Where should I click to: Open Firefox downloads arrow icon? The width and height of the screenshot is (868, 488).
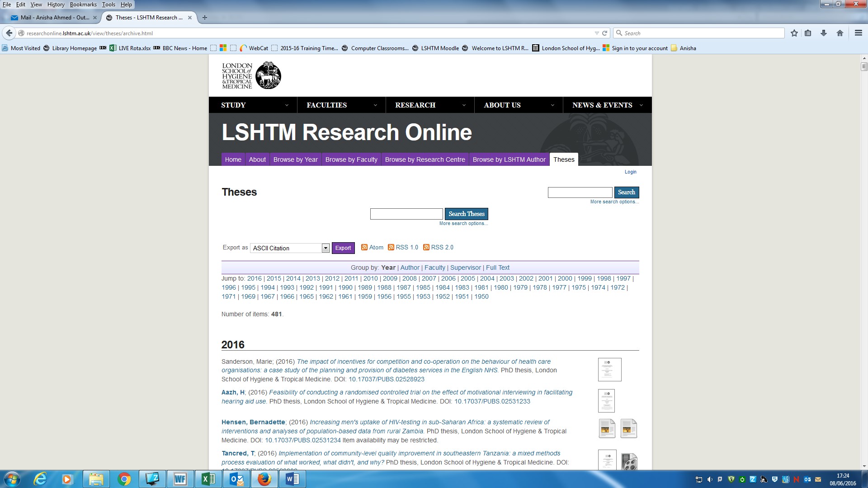[x=823, y=33]
